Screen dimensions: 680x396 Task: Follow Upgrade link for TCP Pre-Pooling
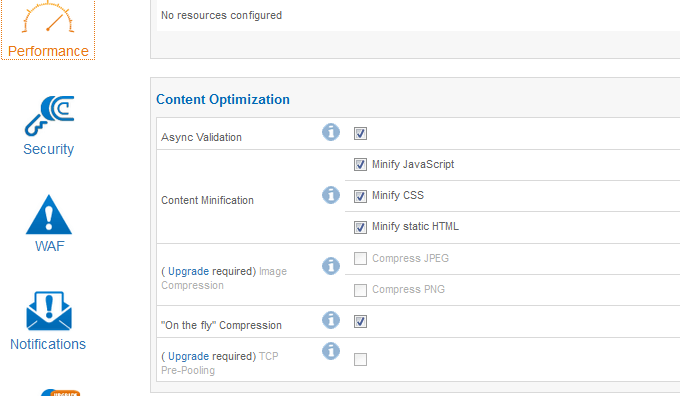tap(188, 357)
